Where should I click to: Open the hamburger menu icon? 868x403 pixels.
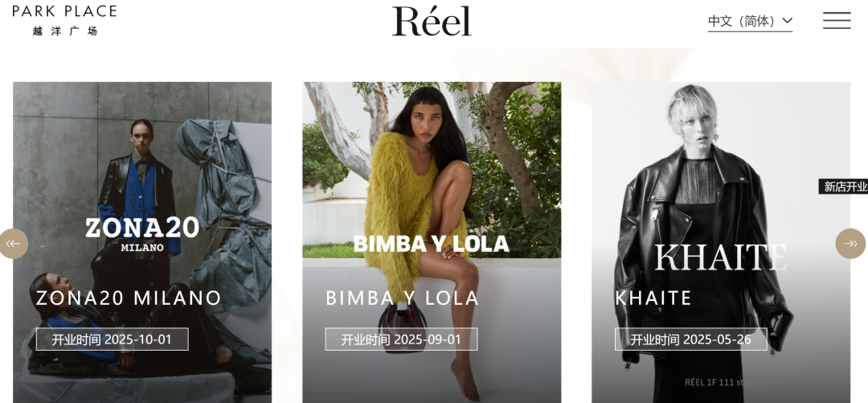(x=837, y=20)
